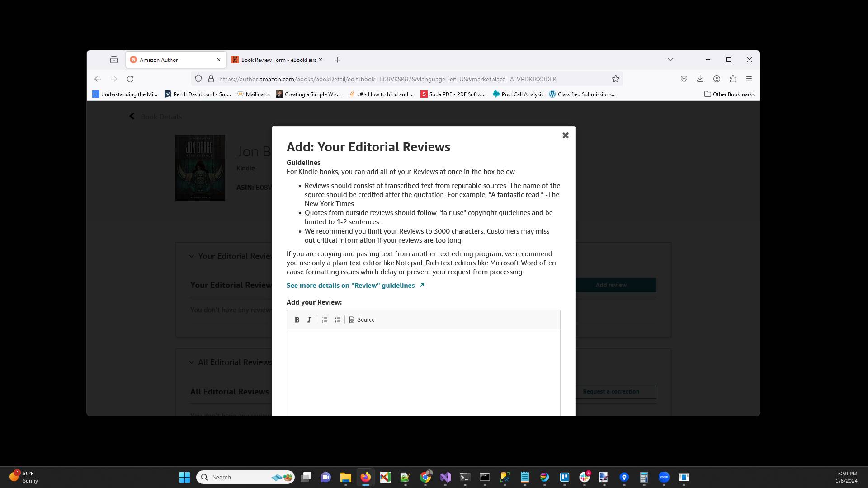The width and height of the screenshot is (868, 488).
Task: Apply italic formatting in the review editor
Action: [x=309, y=319]
